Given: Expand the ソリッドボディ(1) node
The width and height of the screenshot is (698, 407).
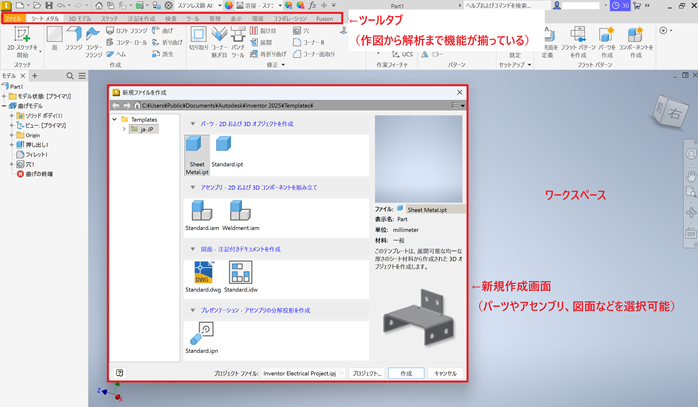Looking at the screenshot, I should tap(12, 116).
